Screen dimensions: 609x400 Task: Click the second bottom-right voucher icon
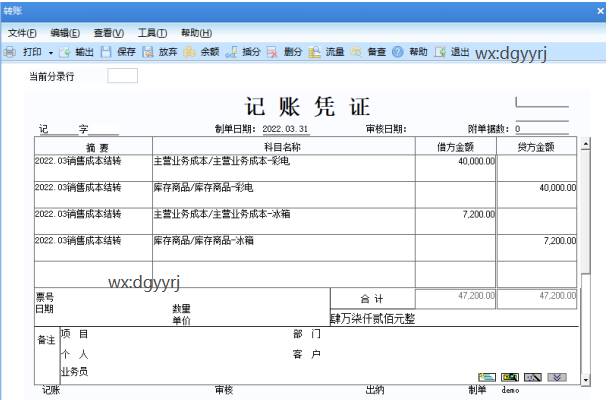(510, 377)
